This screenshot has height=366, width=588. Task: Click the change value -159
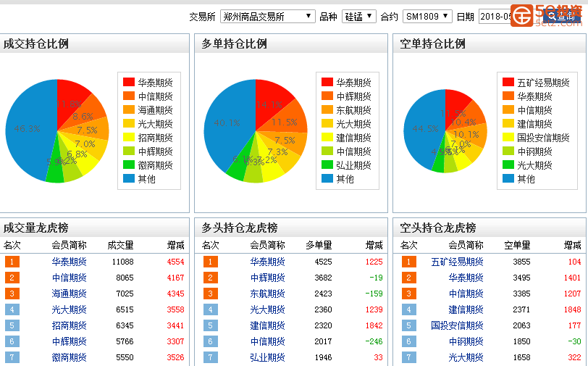[x=374, y=294]
